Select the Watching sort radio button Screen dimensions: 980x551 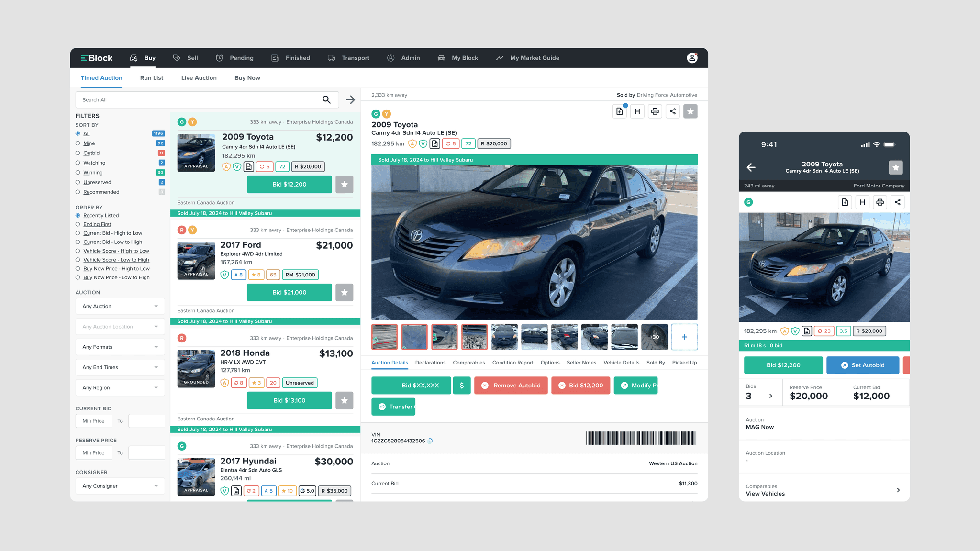pos(78,163)
